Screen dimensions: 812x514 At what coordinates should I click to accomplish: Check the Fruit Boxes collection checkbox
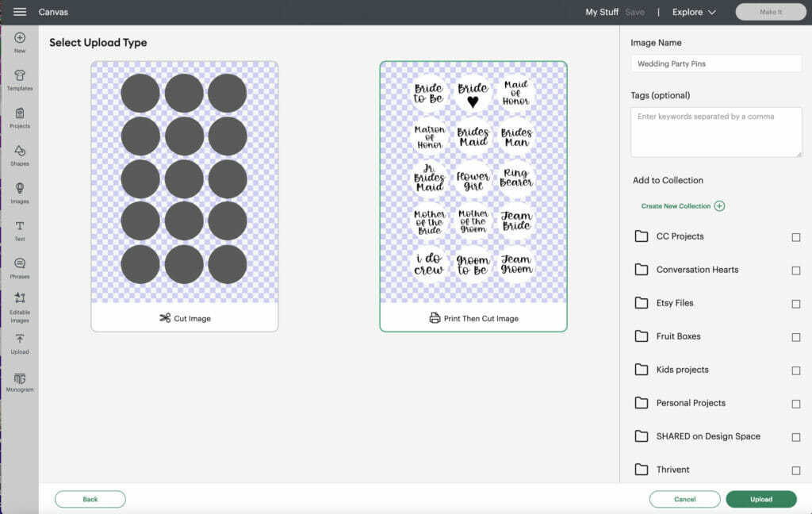click(x=796, y=337)
